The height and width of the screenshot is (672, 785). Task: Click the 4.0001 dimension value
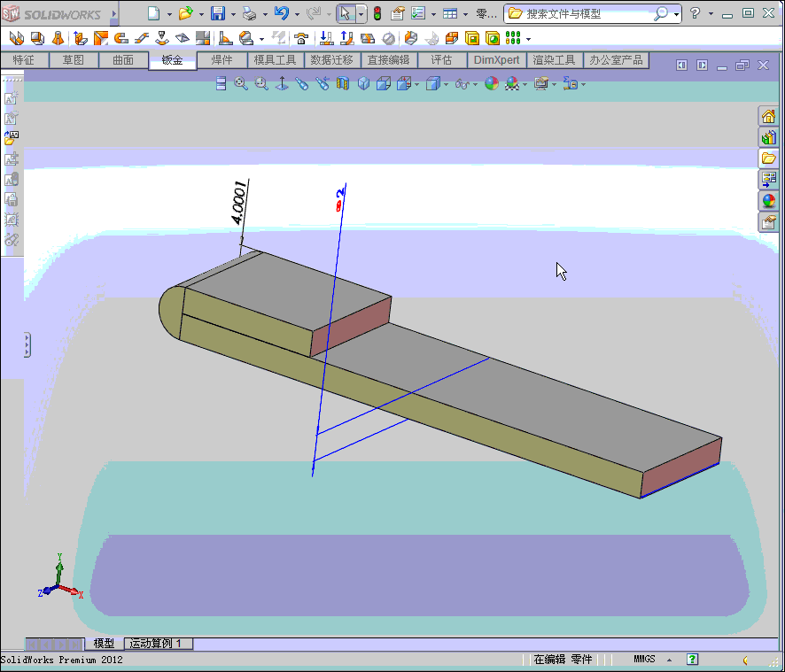pos(239,203)
